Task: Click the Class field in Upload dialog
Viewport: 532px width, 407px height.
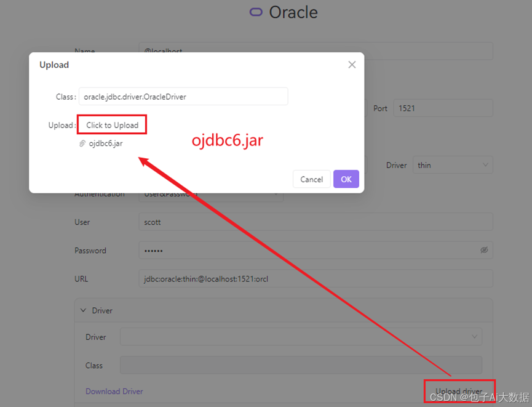Action: (183, 97)
